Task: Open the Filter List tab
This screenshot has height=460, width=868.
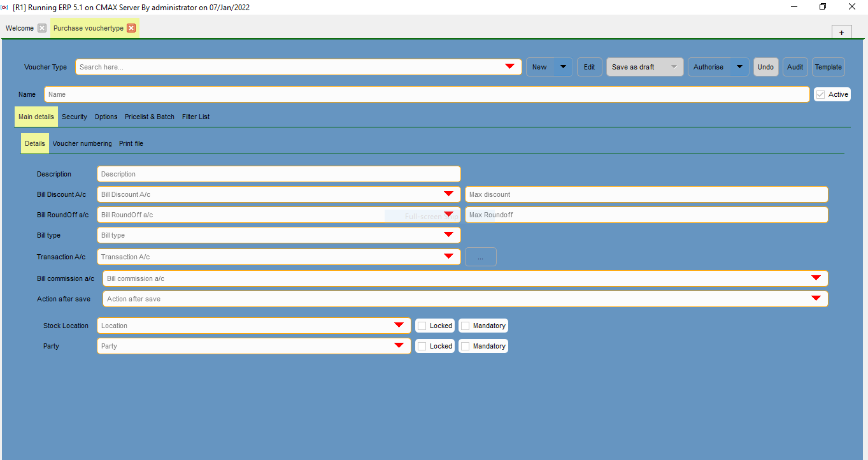Action: (x=196, y=117)
